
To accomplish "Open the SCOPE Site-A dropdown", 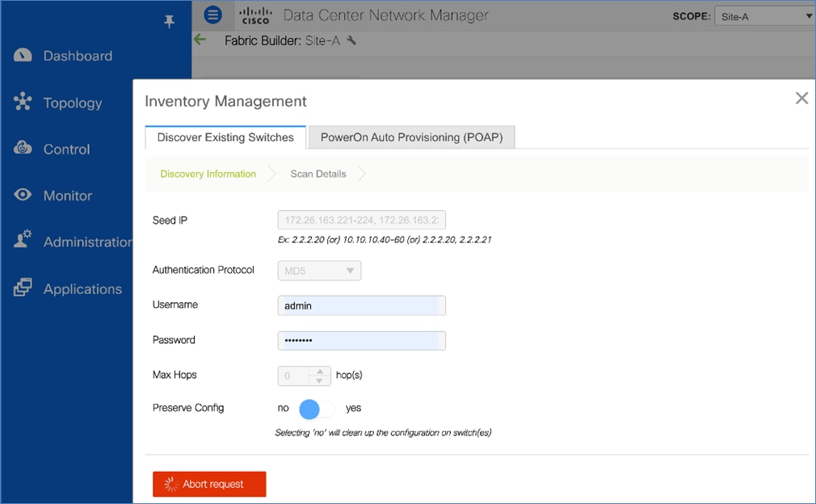I will [764, 16].
